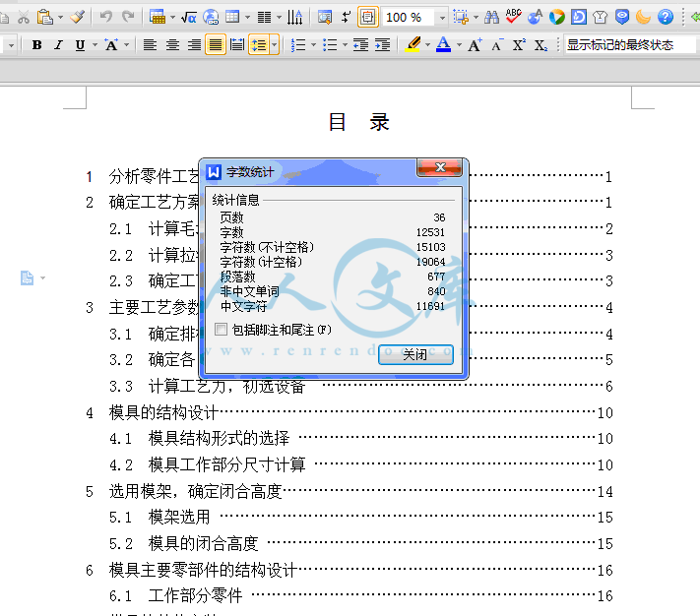Click the Distributed alignment icon

[x=237, y=45]
